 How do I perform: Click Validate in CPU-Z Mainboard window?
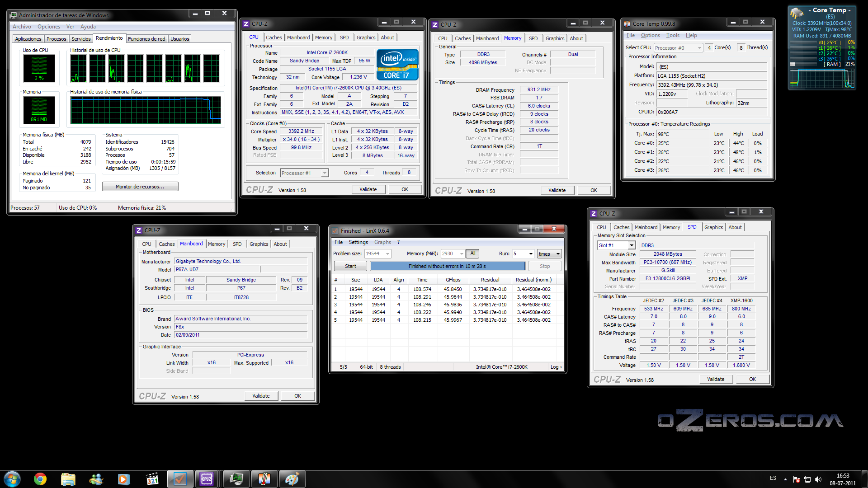[x=261, y=396]
